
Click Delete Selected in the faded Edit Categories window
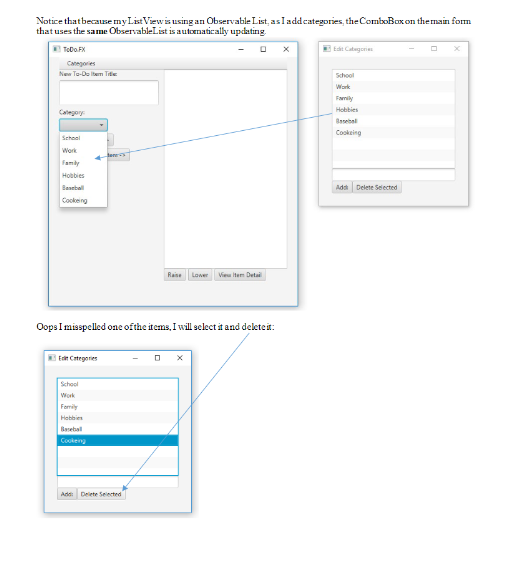pos(377,187)
